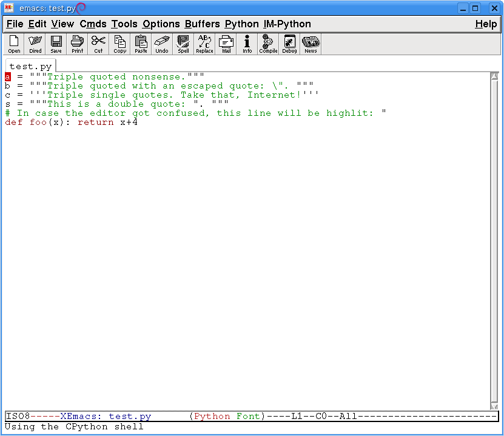Screen dimensions: 504x436
Task: Click the Open file toolbar icon
Action: tap(14, 44)
